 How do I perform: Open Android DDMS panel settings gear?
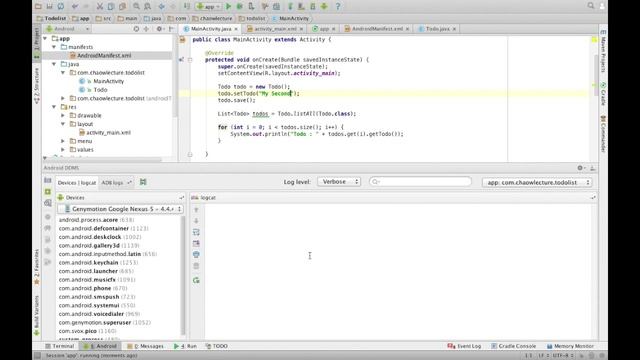tap(580, 168)
